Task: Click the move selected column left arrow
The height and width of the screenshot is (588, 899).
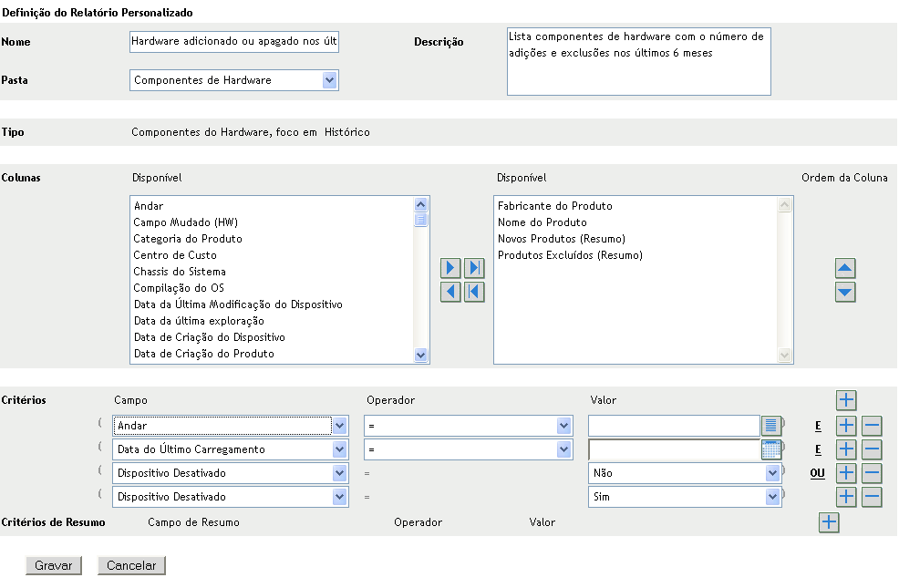Action: (x=450, y=292)
